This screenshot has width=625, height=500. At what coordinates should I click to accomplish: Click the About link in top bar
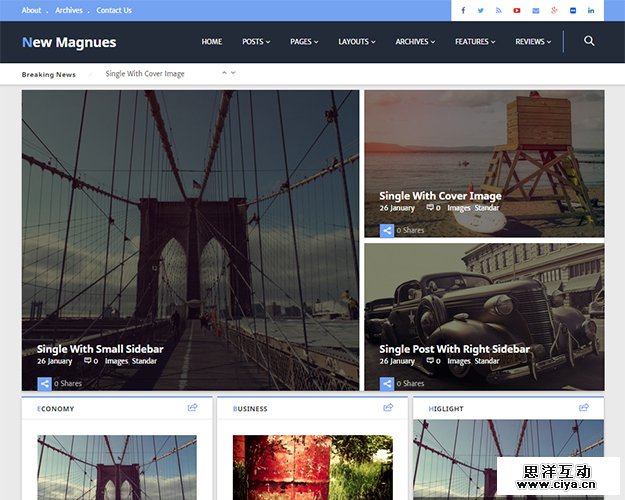click(32, 10)
